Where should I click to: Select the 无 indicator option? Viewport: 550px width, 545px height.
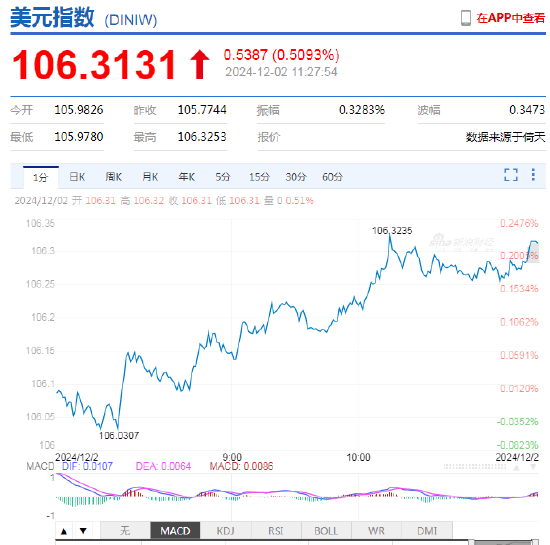125,531
